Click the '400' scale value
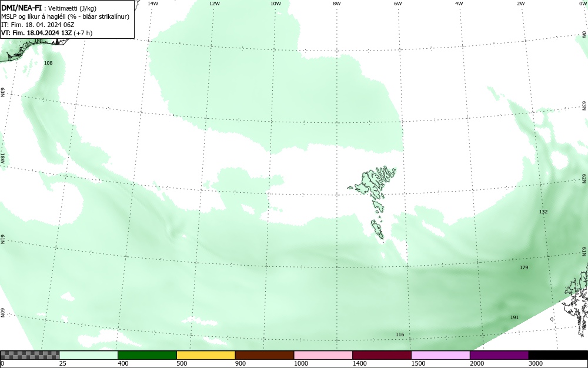588x368 pixels. point(123,363)
